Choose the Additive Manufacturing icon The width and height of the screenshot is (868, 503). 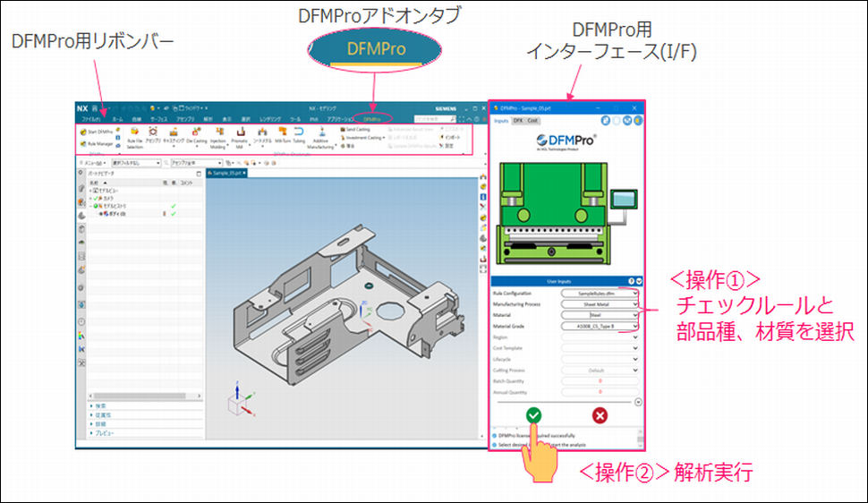pos(320,138)
